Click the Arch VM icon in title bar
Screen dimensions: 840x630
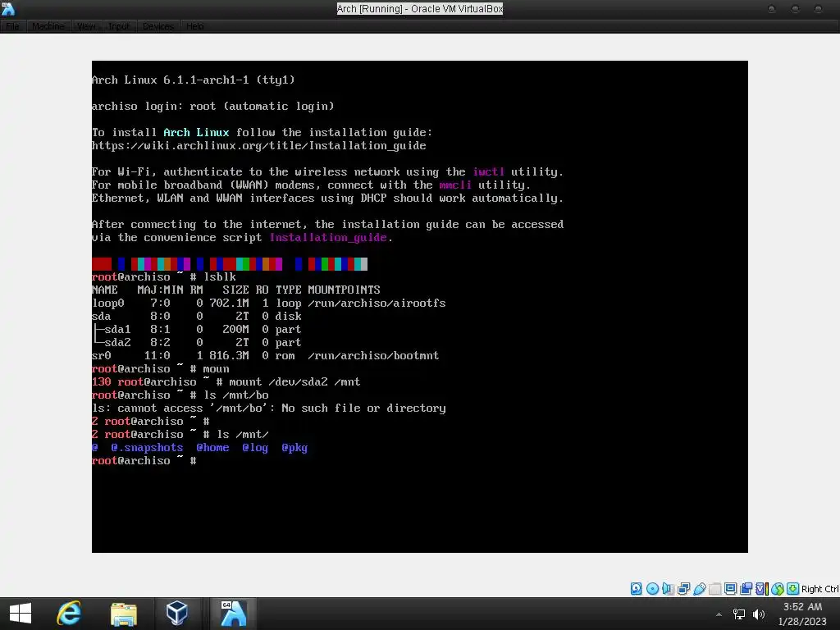8,8
